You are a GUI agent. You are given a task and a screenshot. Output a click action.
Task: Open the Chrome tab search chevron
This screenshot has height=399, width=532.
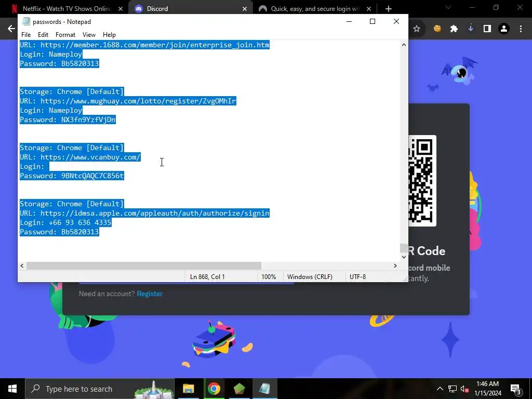pyautogui.click(x=448, y=7)
